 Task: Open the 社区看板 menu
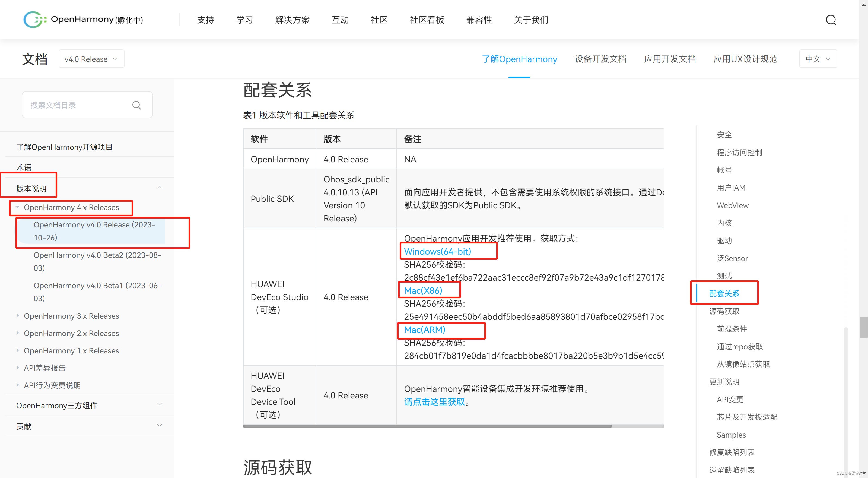427,20
